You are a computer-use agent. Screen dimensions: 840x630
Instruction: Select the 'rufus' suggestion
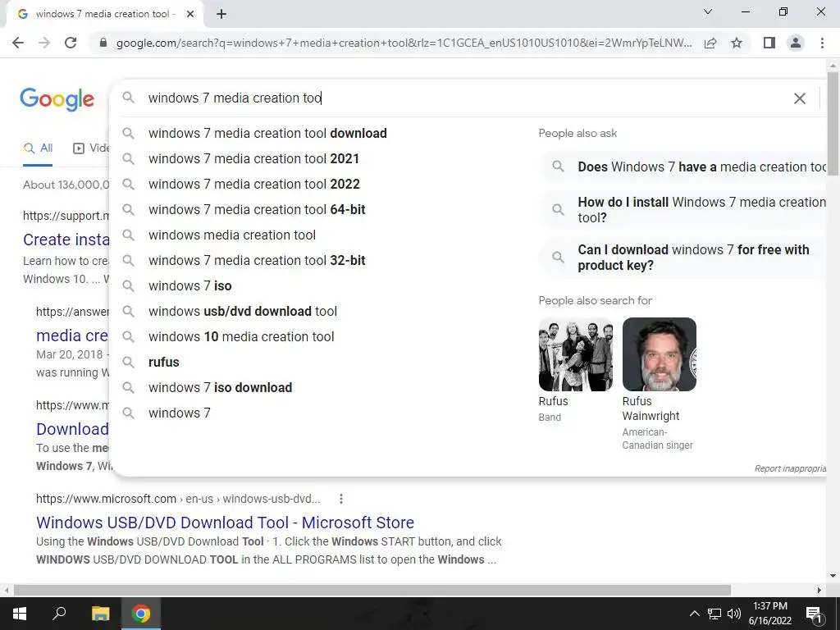click(x=164, y=362)
